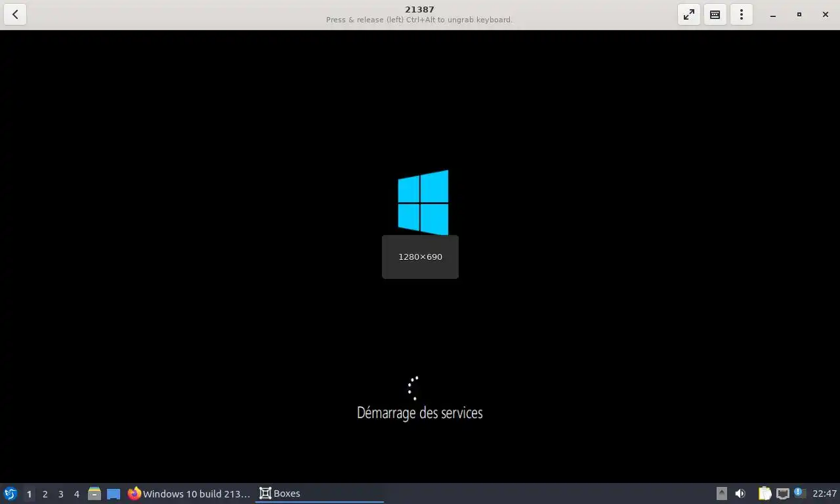Open the three-dot actions menu
Screen dimensions: 840x504
742,14
